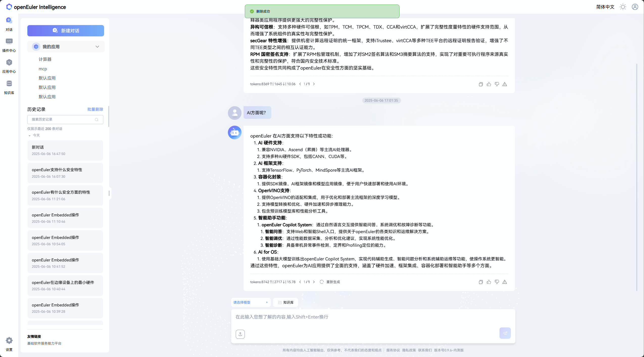This screenshot has width=644, height=357.
Task: Open history item openEuler在边缘设备上的最小硬件
Action: pyautogui.click(x=65, y=285)
